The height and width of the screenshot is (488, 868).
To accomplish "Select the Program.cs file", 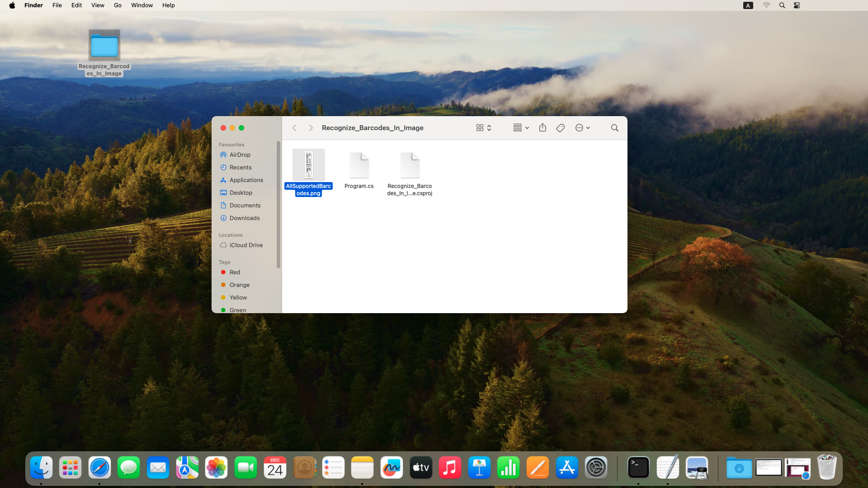I will coord(359,166).
